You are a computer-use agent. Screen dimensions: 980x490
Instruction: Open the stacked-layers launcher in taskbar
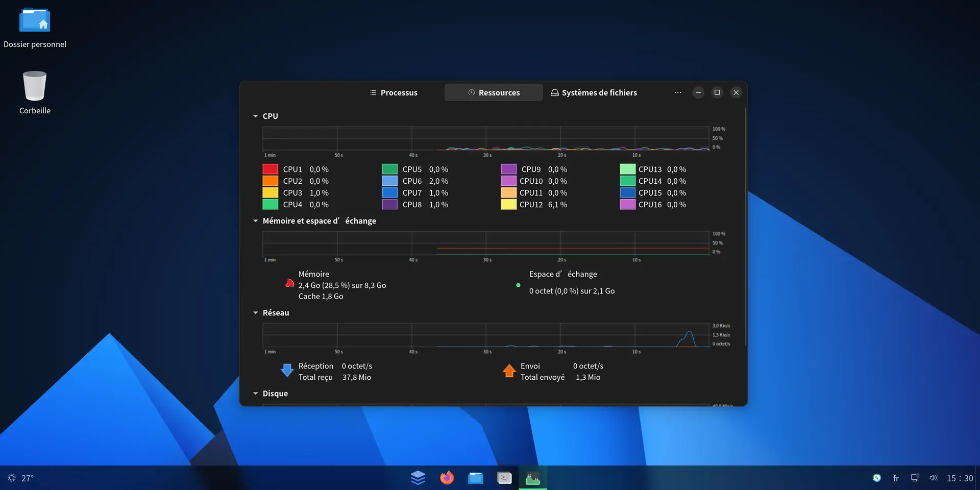418,478
